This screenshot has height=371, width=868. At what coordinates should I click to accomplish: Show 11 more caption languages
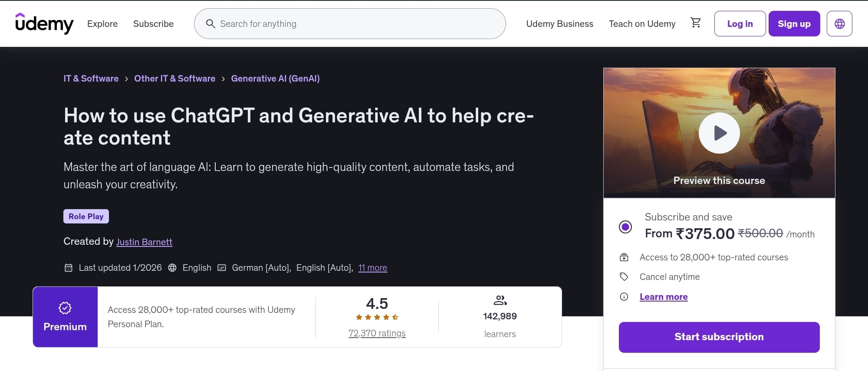[x=372, y=268]
